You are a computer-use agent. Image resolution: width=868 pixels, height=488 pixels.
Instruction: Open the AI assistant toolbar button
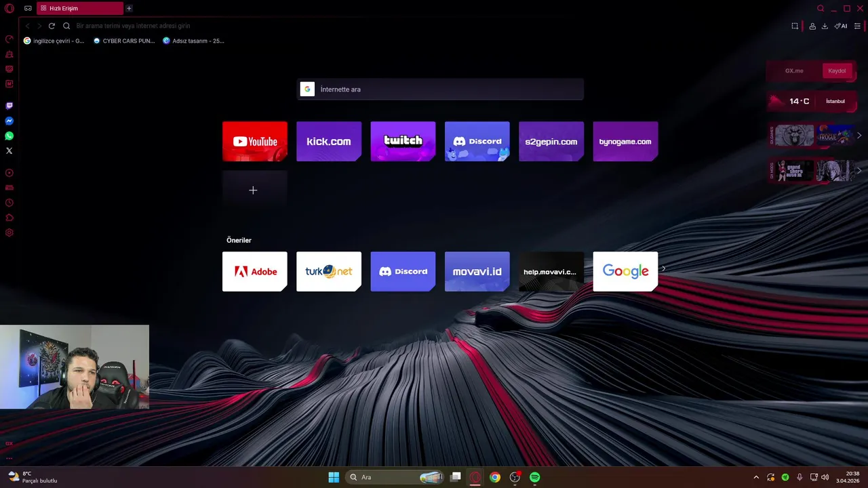tap(841, 26)
